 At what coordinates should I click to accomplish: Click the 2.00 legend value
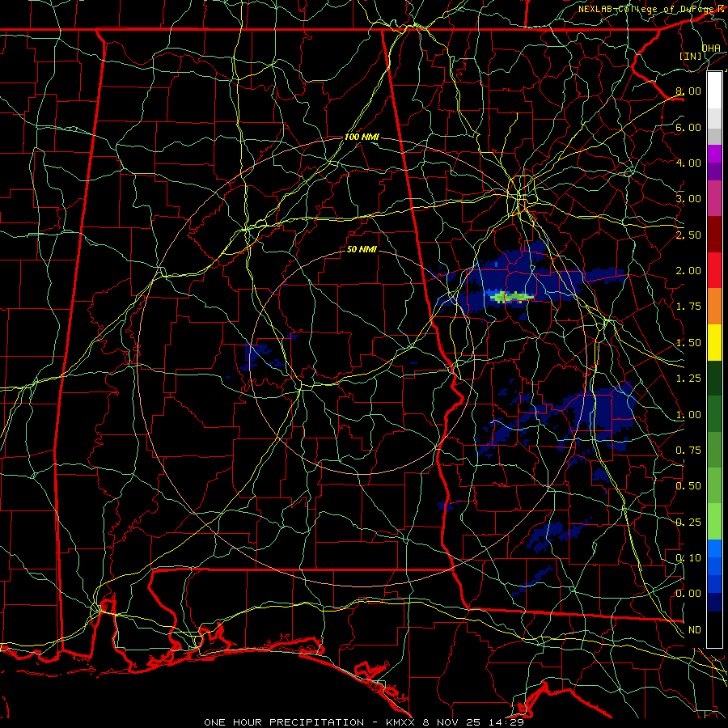click(x=688, y=271)
